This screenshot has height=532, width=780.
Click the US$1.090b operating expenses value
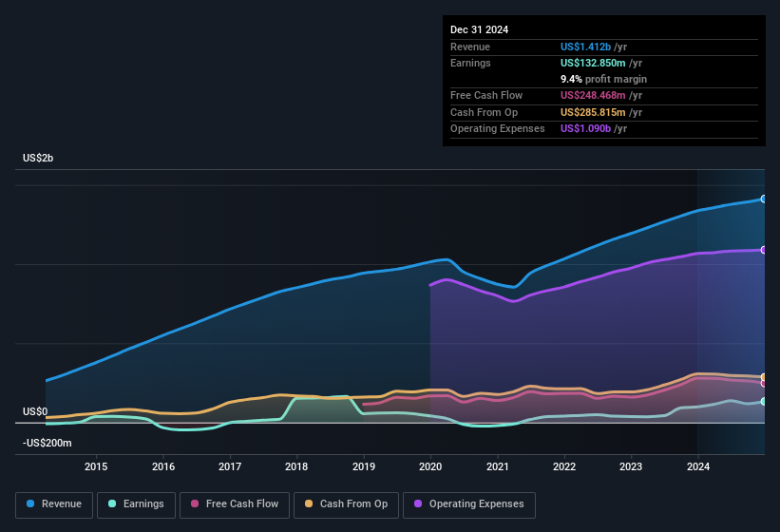585,129
